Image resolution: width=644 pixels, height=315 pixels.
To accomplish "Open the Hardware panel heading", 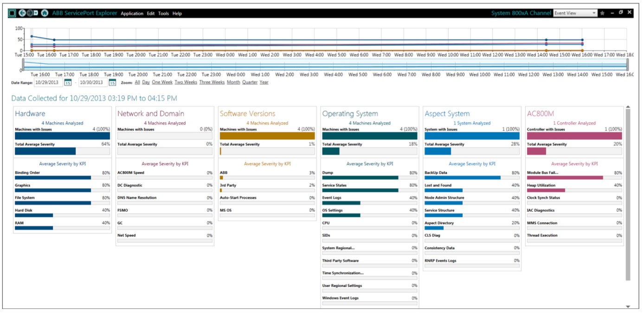I will pos(30,113).
